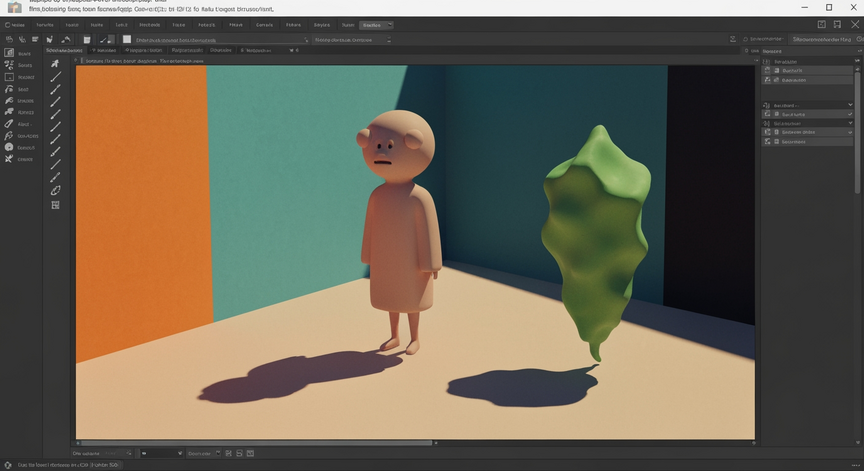Screen dimensions: 864x471
Task: Click the panel layout icon left of bookmark icon
Action: [x=821, y=24]
